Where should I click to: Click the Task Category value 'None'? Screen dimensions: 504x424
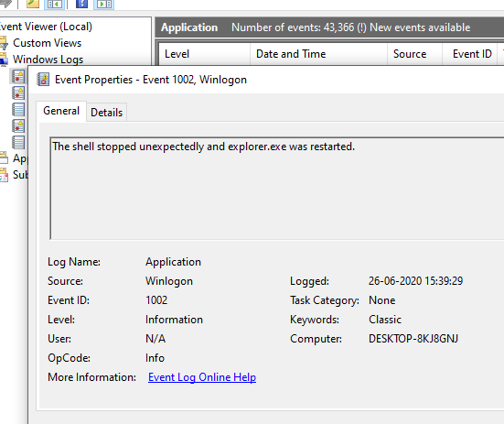pyautogui.click(x=381, y=300)
